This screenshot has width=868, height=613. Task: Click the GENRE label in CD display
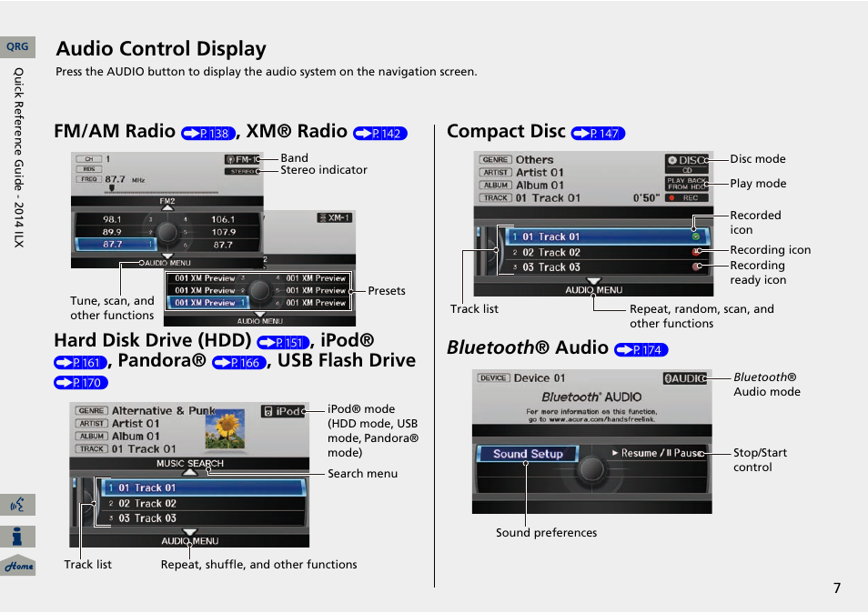pos(496,159)
